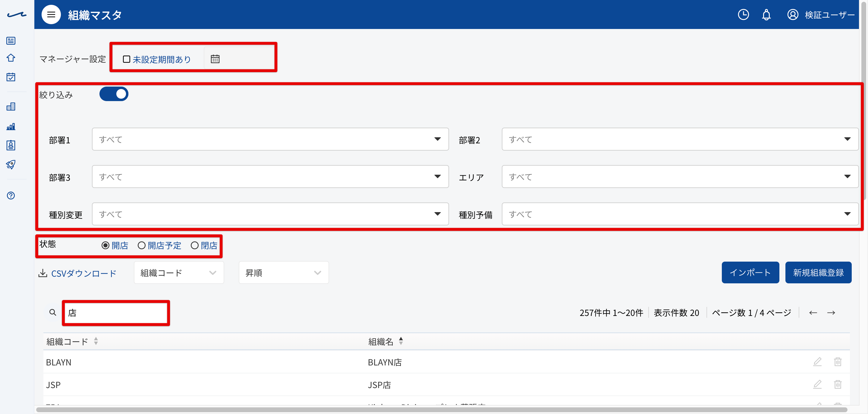Screen dimensions: 868x414
Task: Open the 種別予備 dropdown
Action: (680, 214)
